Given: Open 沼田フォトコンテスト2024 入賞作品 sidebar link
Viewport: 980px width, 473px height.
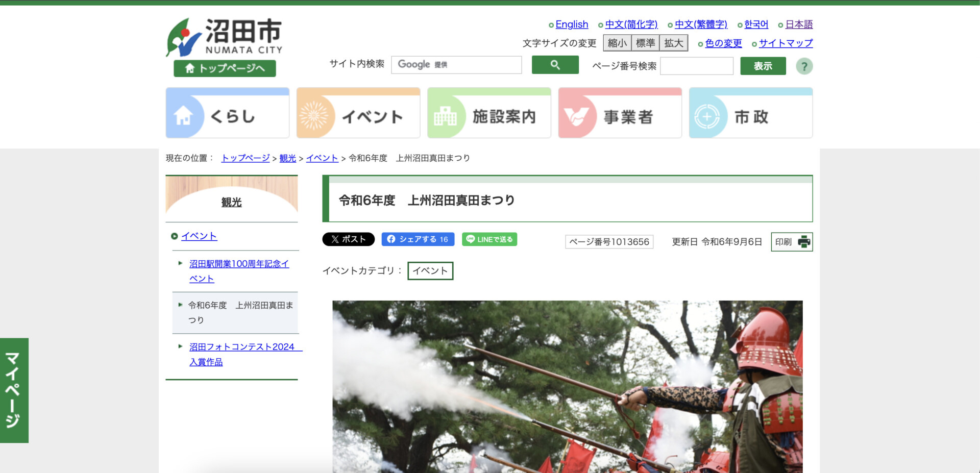Looking at the screenshot, I should click(241, 354).
